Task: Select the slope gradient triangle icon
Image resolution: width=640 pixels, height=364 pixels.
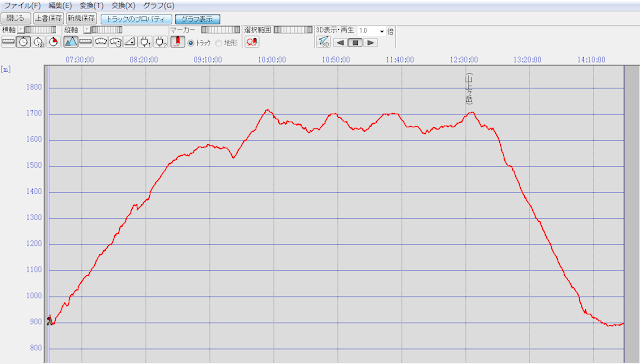Action: (x=131, y=42)
